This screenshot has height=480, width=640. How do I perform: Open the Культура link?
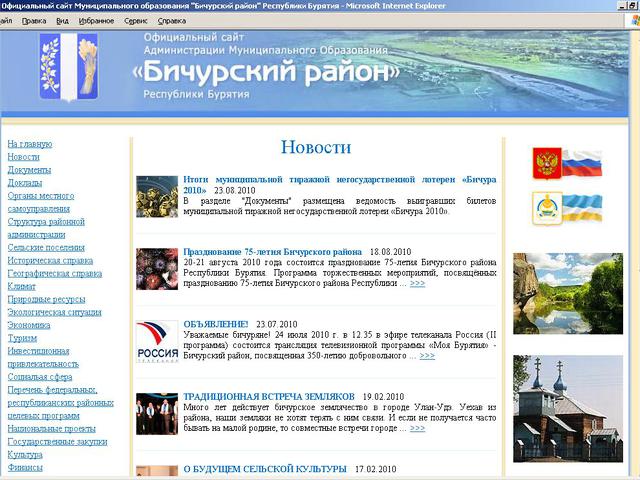(25, 454)
